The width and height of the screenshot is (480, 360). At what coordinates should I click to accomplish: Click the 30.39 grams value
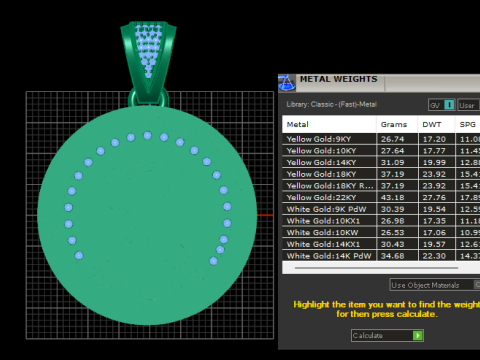[x=392, y=209]
